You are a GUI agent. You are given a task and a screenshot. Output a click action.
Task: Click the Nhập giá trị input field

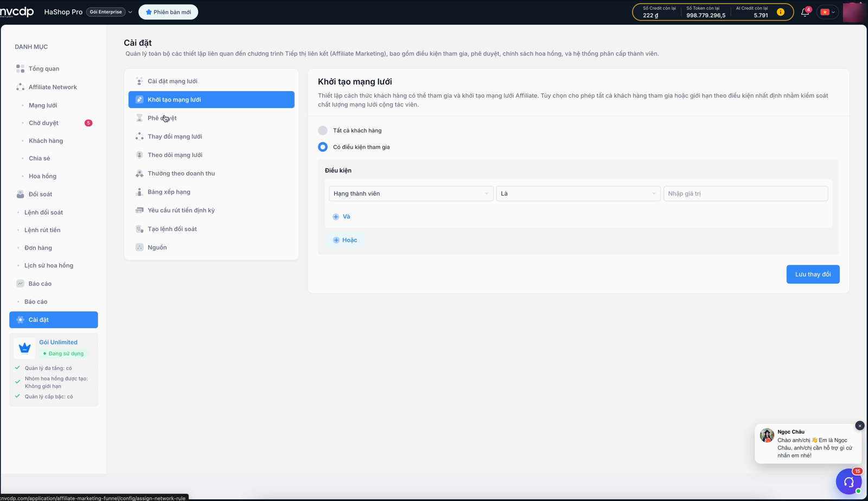[x=745, y=194]
